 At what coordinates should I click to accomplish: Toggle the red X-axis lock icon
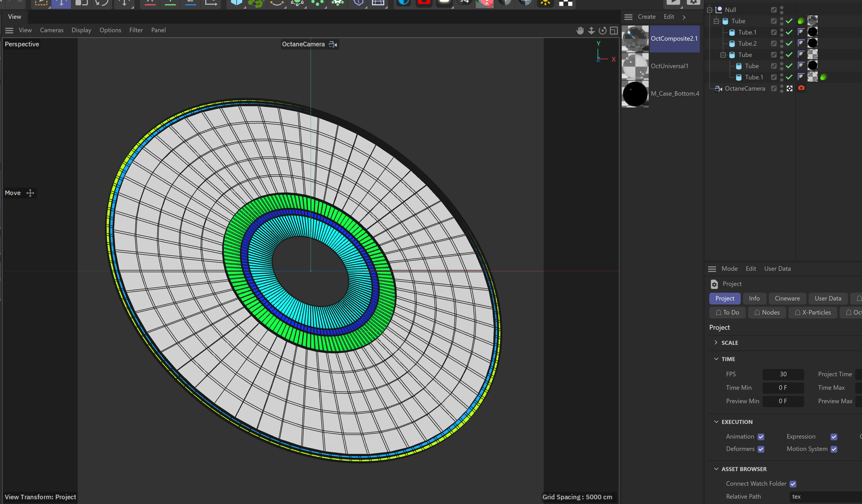[x=150, y=3]
